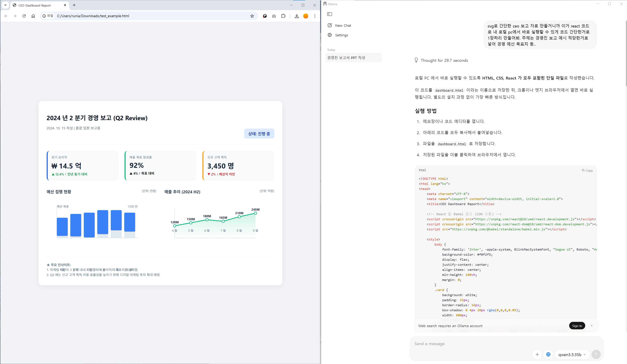This screenshot has width=627, height=364.
Task: Click the 245M data point on line chart
Action: (255, 213)
